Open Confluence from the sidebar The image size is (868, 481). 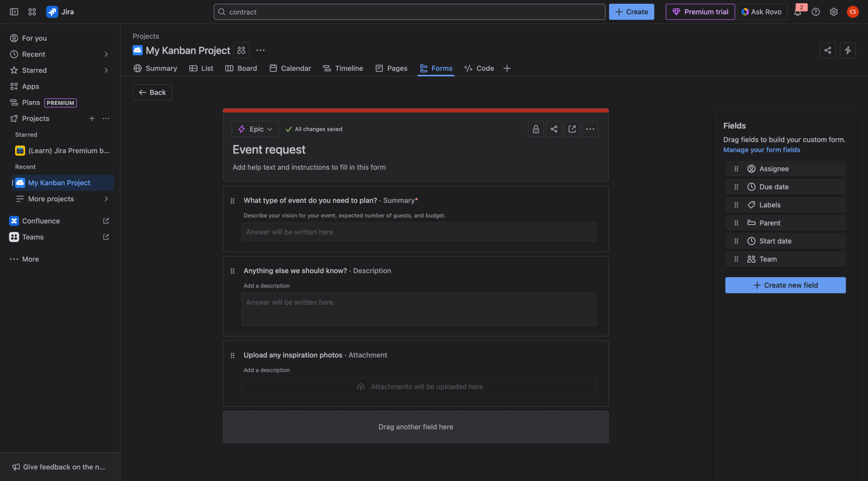(x=40, y=221)
